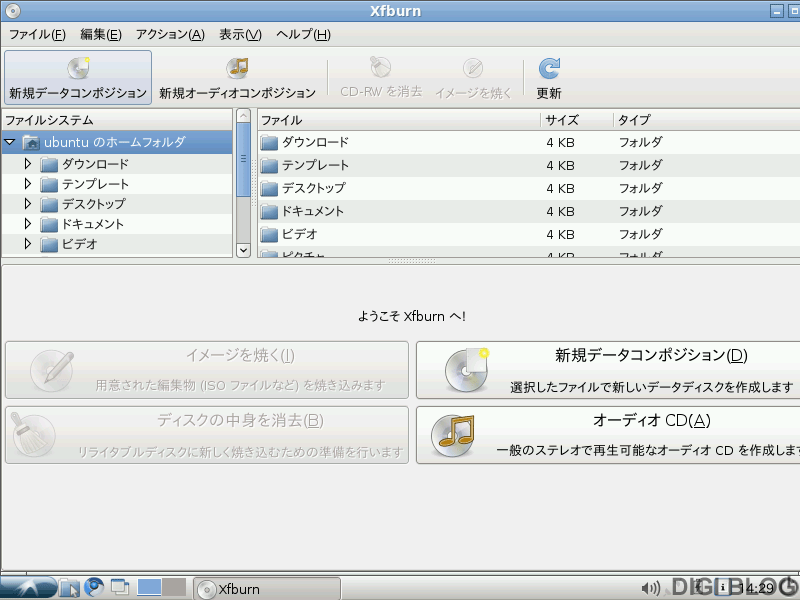Click the ダウンロード folder icon in file list
This screenshot has width=800, height=600.
(269, 142)
